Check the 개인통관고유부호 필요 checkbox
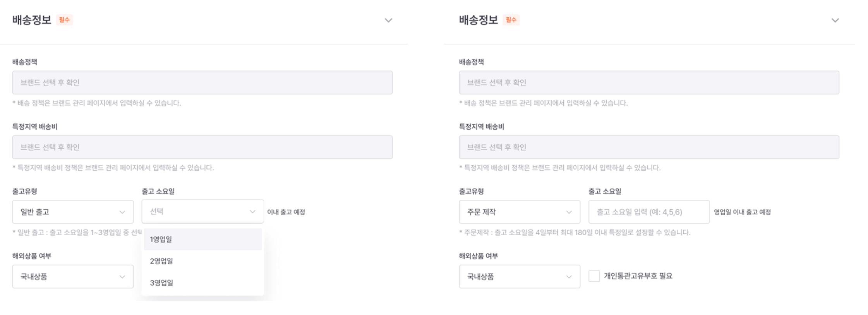 coord(594,276)
